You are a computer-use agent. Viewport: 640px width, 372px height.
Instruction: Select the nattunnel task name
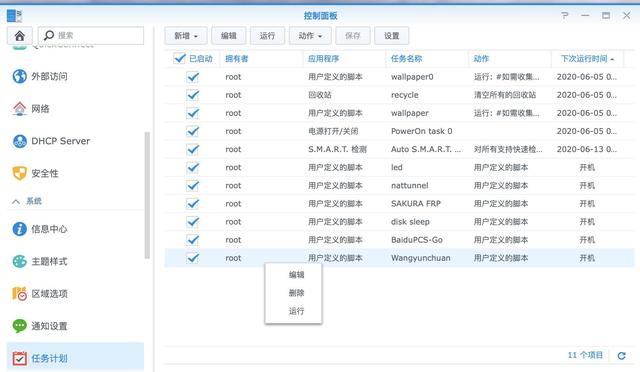coord(410,185)
